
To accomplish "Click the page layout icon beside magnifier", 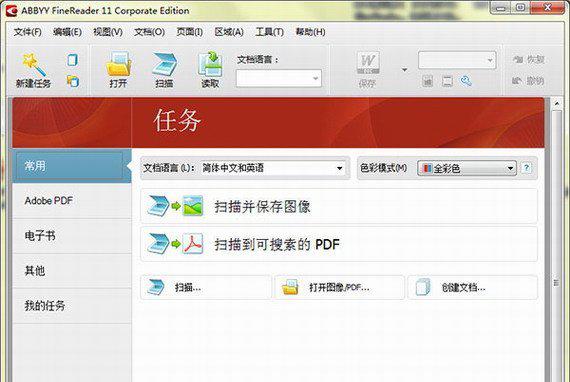I will [x=447, y=81].
